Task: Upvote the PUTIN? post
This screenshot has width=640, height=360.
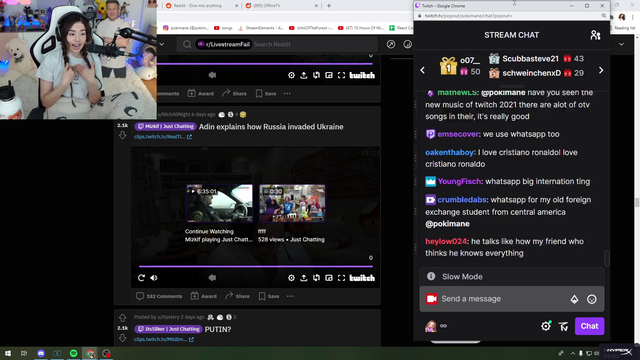Action: (122, 318)
